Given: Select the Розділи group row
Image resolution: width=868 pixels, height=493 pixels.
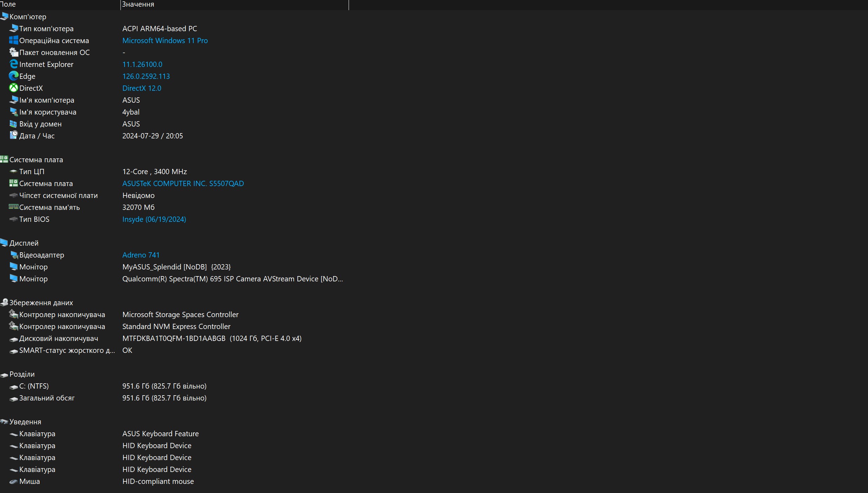Looking at the screenshot, I should [x=22, y=374].
